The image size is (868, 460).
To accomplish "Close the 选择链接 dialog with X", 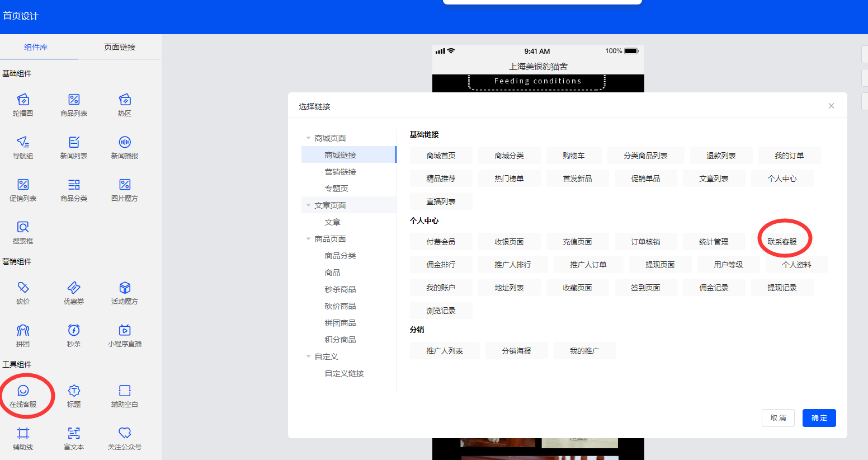I will (x=831, y=106).
